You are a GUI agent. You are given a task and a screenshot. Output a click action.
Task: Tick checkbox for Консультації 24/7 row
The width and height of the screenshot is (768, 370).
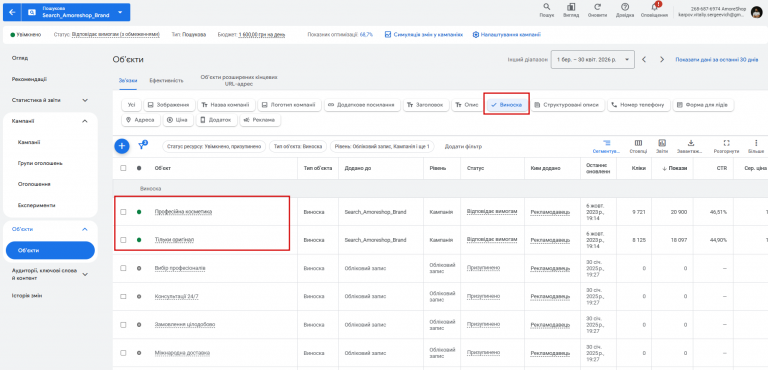(123, 296)
